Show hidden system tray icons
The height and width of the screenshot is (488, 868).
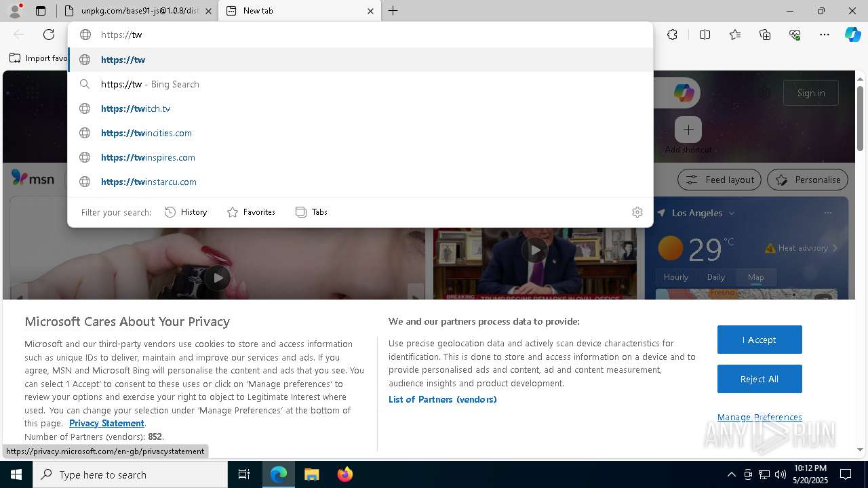pos(731,474)
